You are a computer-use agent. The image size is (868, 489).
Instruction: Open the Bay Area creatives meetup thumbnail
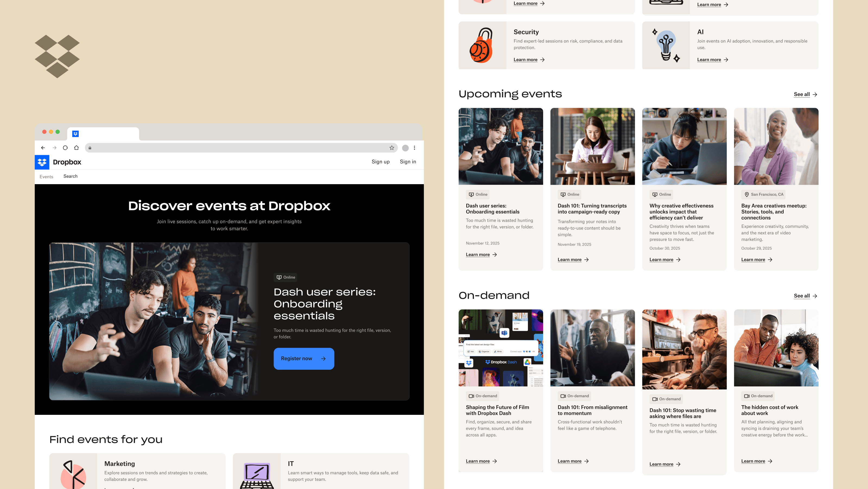point(776,146)
